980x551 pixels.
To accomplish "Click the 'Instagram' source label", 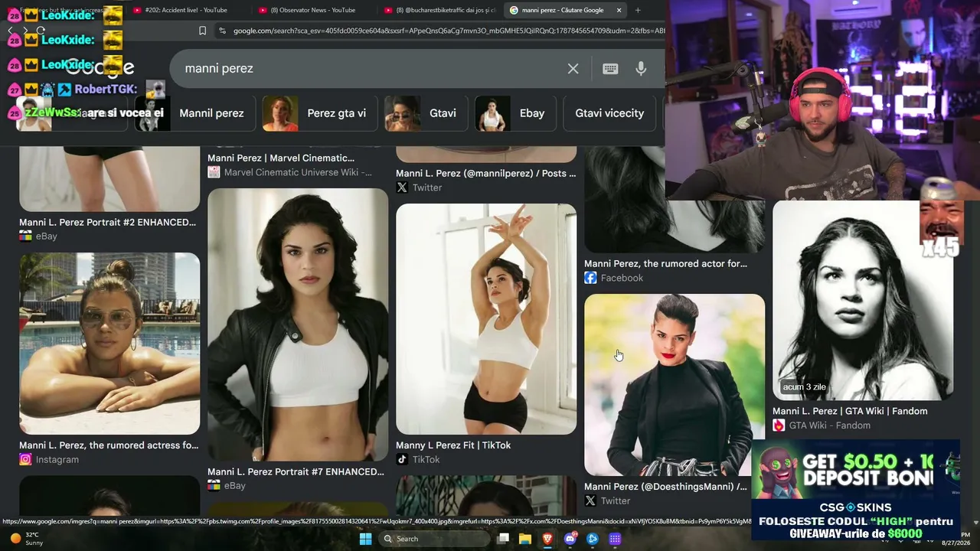I will pyautogui.click(x=57, y=459).
